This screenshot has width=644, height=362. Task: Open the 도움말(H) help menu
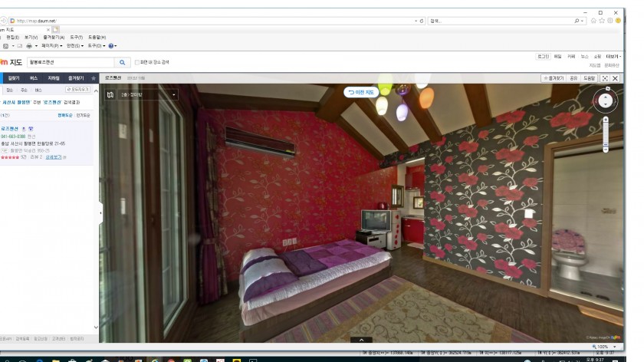[97, 38]
